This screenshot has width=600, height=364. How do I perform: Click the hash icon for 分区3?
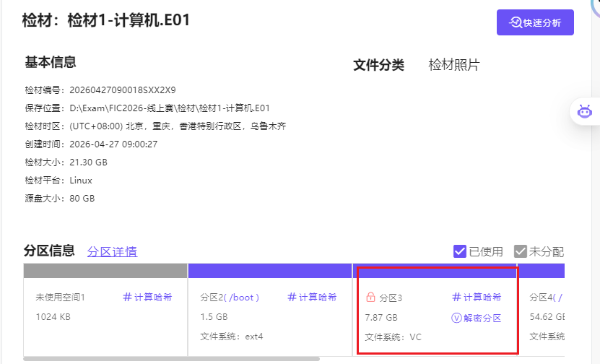click(x=456, y=297)
